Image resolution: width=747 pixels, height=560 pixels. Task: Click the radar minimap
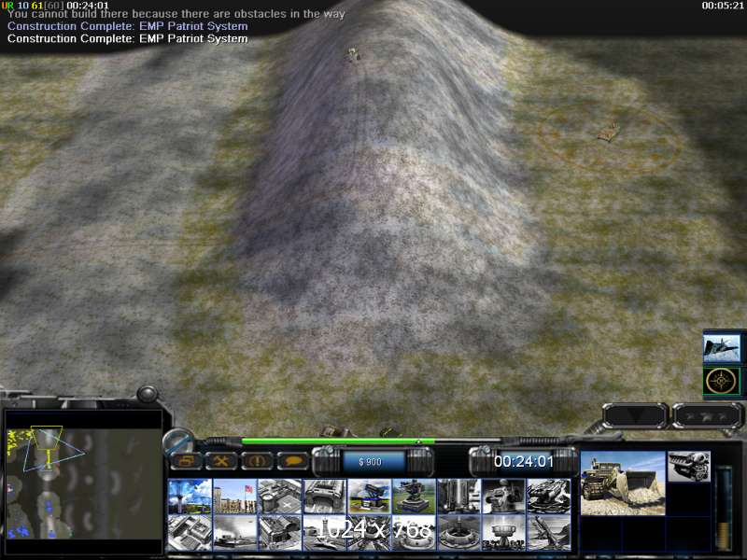(83, 483)
